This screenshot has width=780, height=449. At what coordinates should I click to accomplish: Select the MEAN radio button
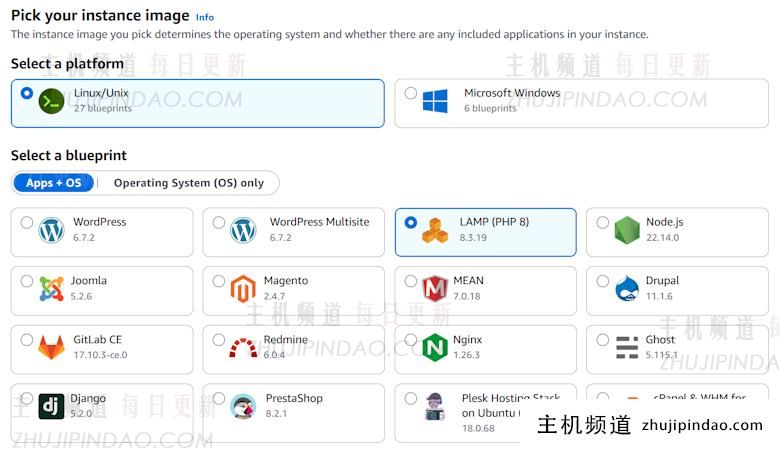click(x=410, y=281)
